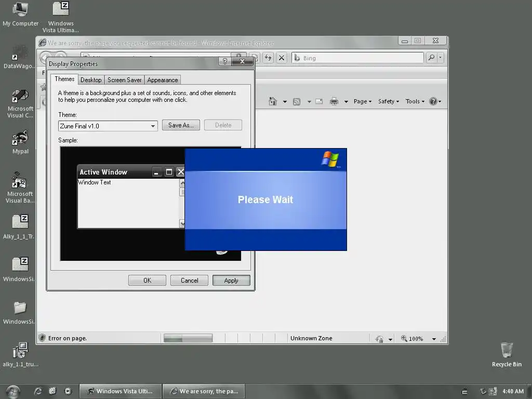Switch to the Screen Saver tab

point(125,79)
